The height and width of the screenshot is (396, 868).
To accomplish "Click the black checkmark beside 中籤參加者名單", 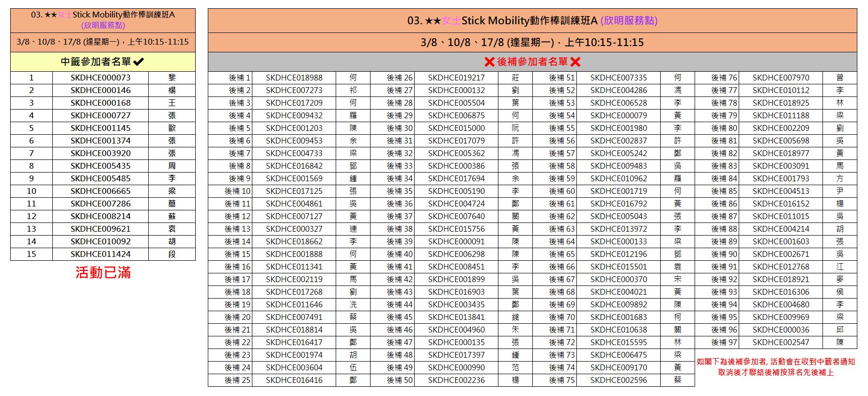I will pyautogui.click(x=139, y=62).
